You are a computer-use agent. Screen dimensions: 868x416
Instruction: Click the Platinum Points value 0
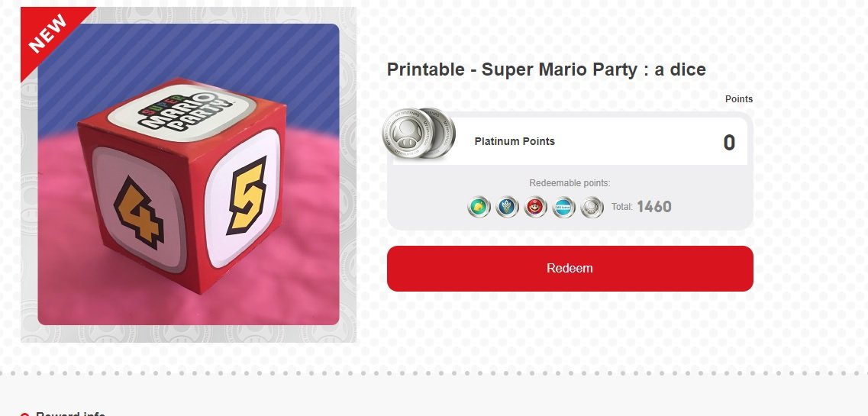click(x=729, y=143)
